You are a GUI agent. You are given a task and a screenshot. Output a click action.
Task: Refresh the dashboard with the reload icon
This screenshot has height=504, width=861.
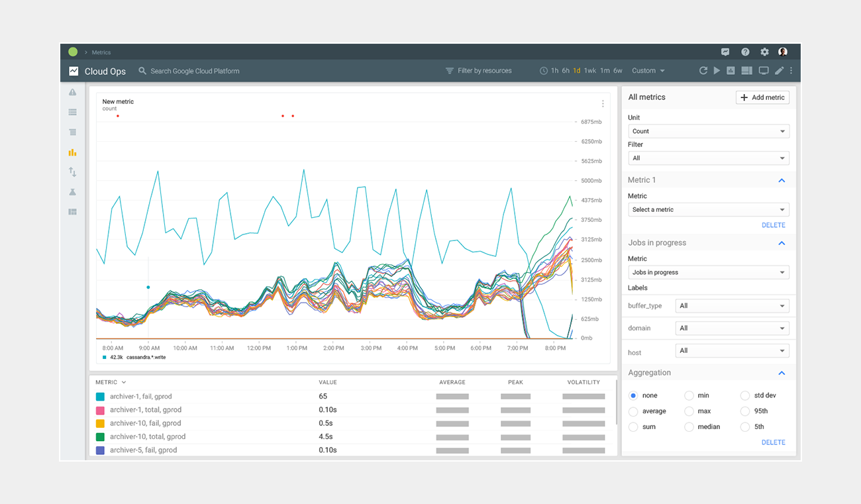[x=703, y=71]
